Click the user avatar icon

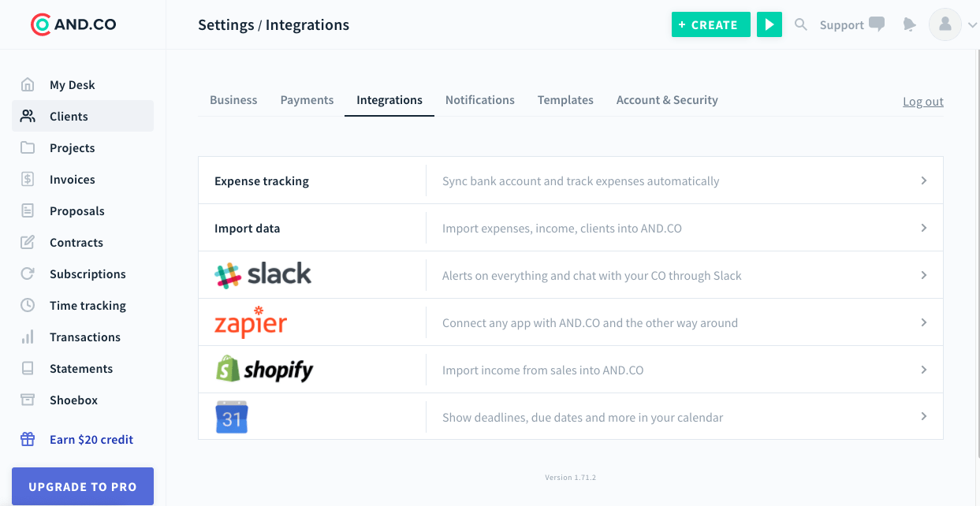click(945, 24)
